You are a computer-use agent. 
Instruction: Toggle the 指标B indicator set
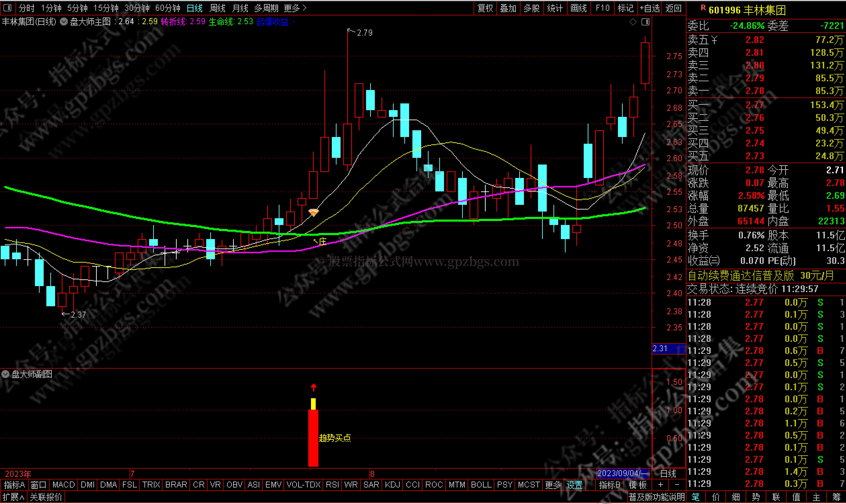click(x=609, y=485)
